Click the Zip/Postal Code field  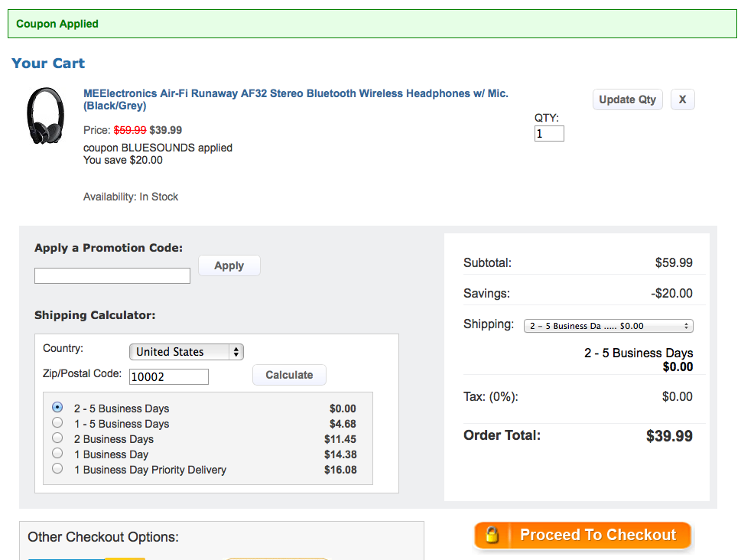[x=168, y=376]
